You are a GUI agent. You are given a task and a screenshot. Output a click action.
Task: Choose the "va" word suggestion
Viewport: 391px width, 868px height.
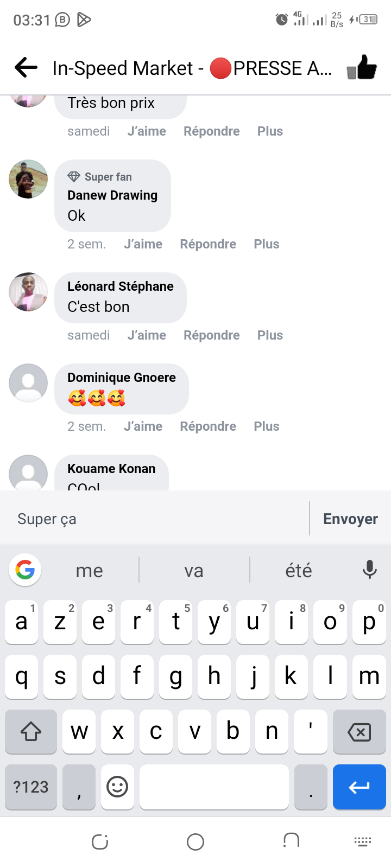(x=194, y=571)
